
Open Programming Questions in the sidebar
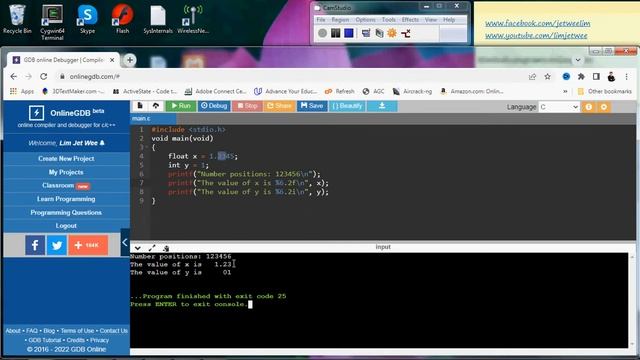pyautogui.click(x=66, y=213)
